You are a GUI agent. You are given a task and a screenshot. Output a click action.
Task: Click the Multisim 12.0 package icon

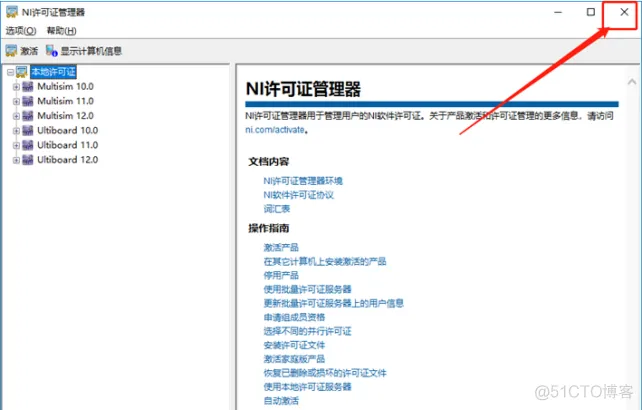point(27,116)
